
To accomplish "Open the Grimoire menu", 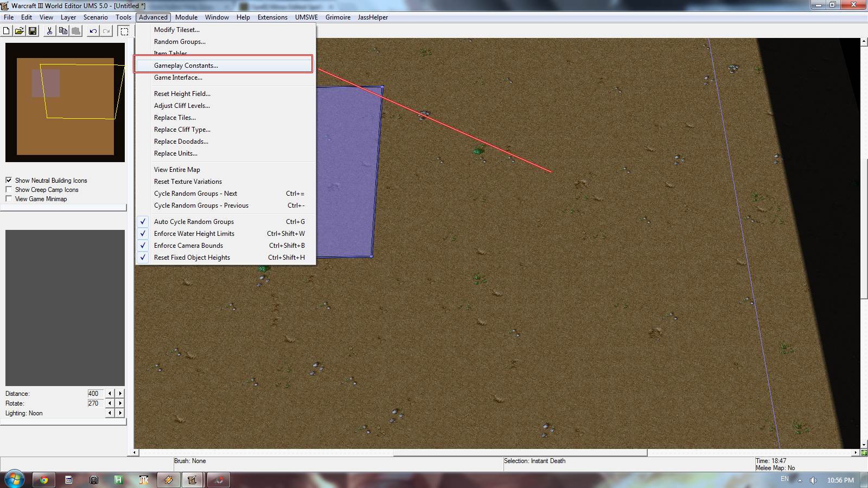I will pyautogui.click(x=338, y=17).
